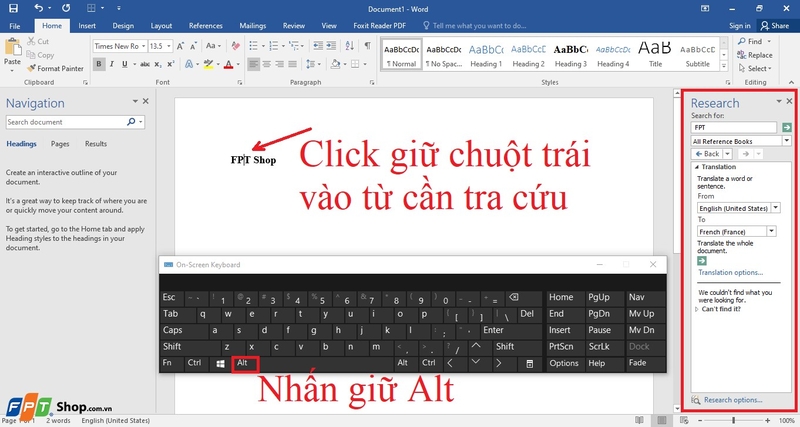Show or hide paragraph marks

pyautogui.click(x=367, y=46)
